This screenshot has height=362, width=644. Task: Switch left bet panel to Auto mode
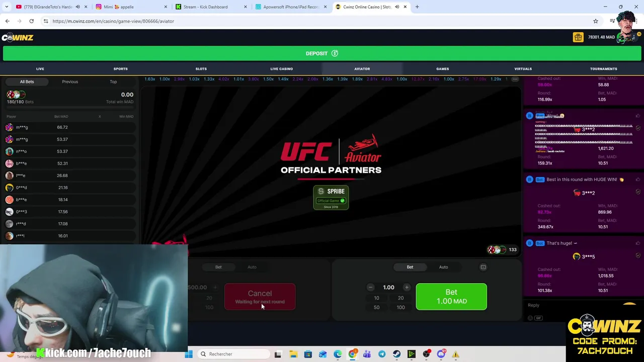(x=252, y=267)
